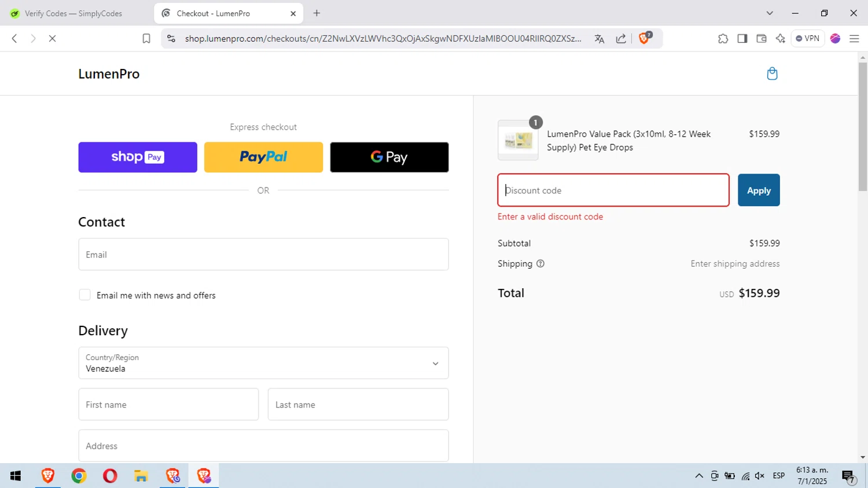Tick the Email me with news and offers checkbox

(84, 295)
